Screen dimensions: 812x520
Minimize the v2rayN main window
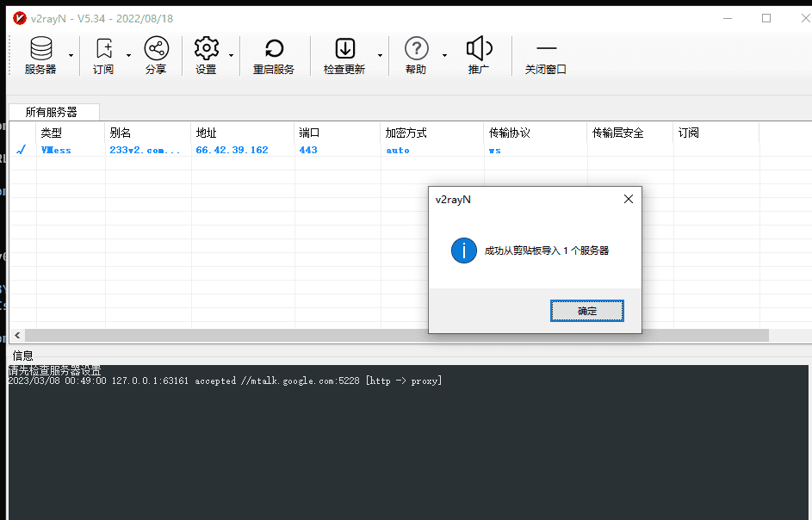click(x=728, y=19)
